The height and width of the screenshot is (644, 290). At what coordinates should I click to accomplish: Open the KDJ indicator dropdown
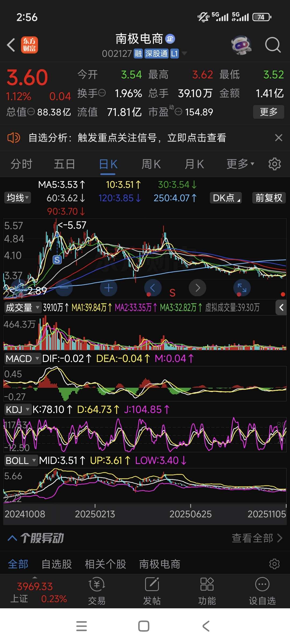click(18, 409)
